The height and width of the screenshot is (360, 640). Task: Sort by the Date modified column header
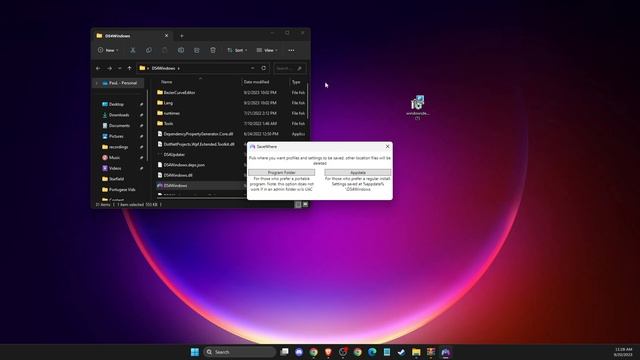pos(256,82)
